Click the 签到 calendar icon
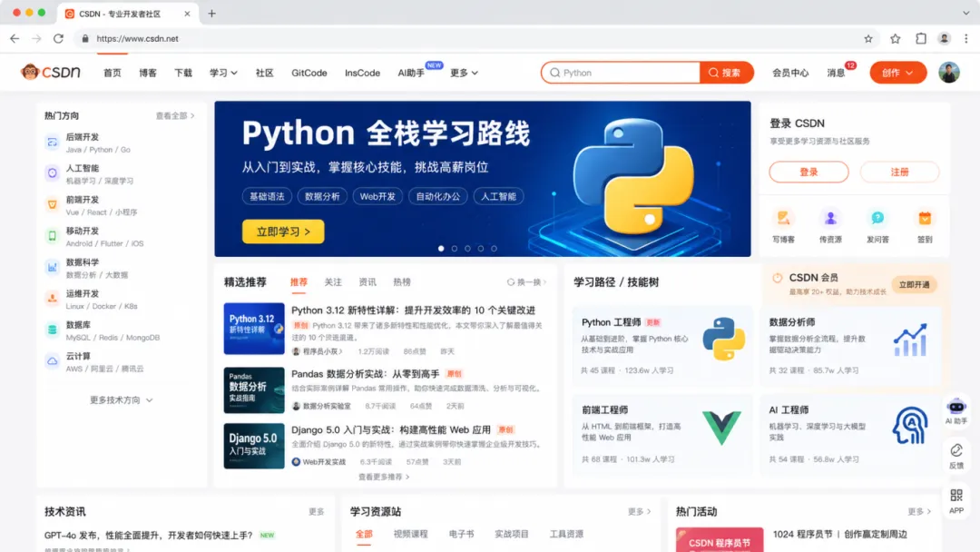This screenshot has width=980, height=552. tap(925, 218)
